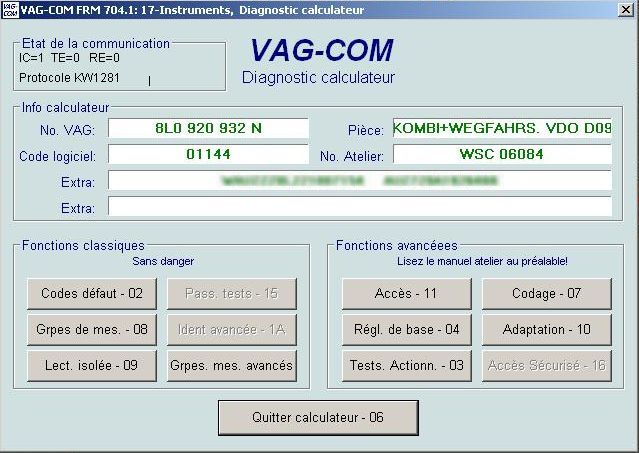Click the Sans danger label
639x453 pixels.
[x=163, y=261]
